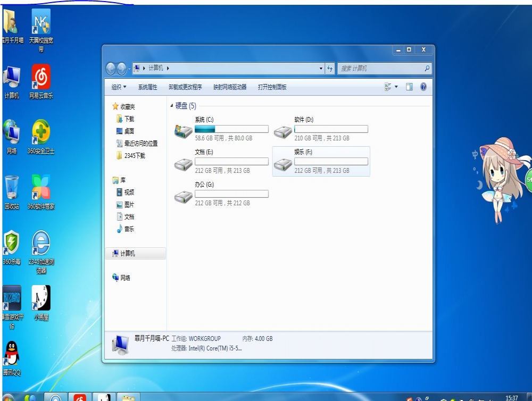
Task: Expand the address bar history dropdown
Action: 321,69
